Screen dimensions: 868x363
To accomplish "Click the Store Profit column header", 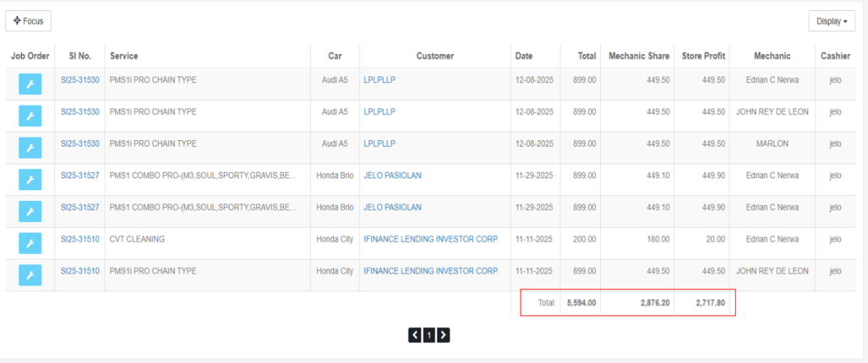I will click(x=703, y=56).
